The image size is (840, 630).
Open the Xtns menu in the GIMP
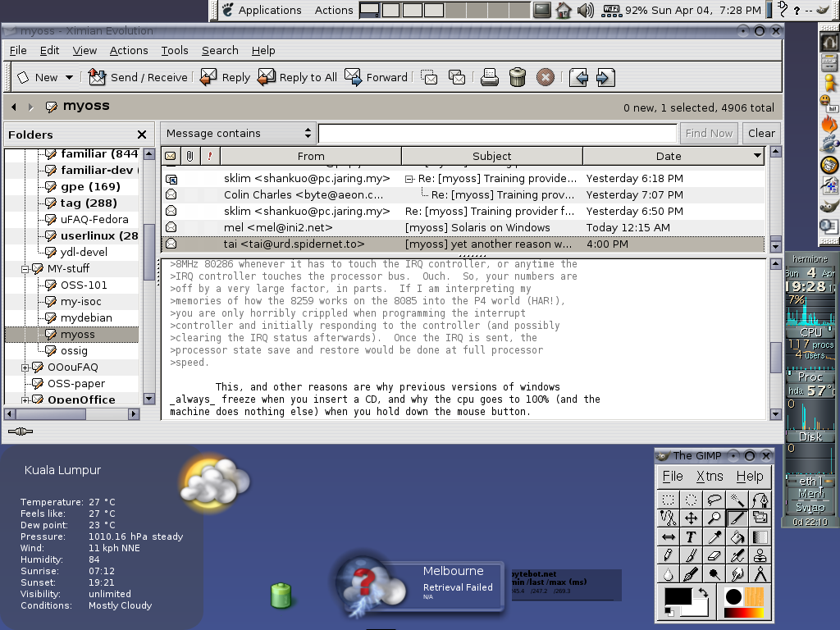(710, 476)
